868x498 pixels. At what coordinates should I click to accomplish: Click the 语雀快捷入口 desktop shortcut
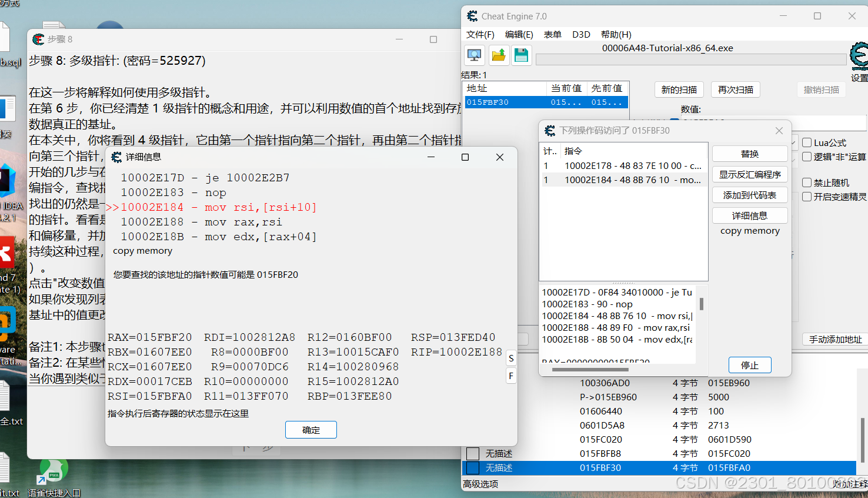(54, 477)
